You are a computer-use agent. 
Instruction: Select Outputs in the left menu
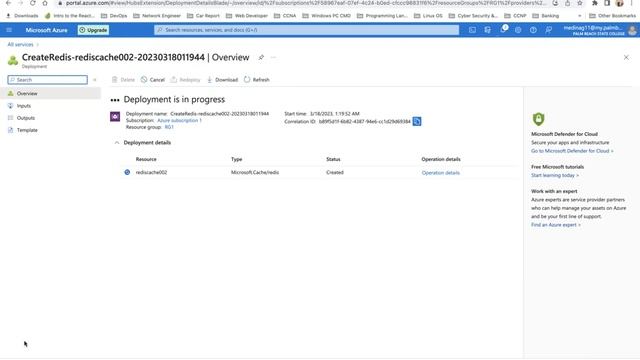(x=50, y=118)
